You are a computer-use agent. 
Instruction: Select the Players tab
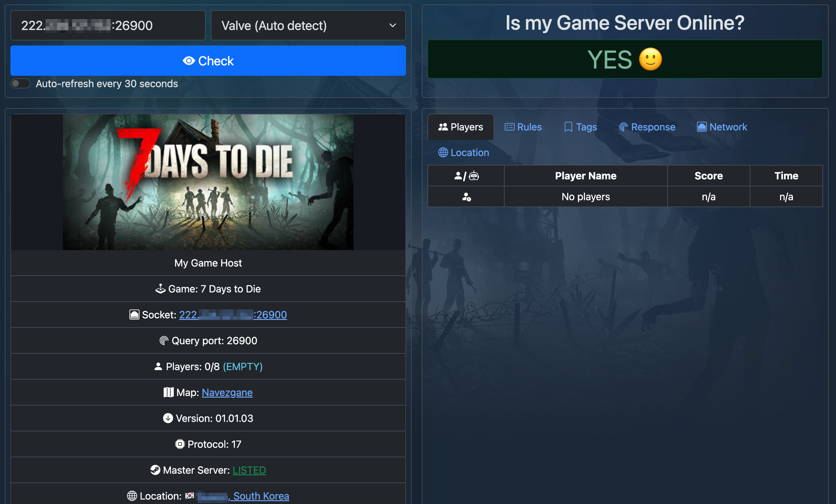coord(460,127)
